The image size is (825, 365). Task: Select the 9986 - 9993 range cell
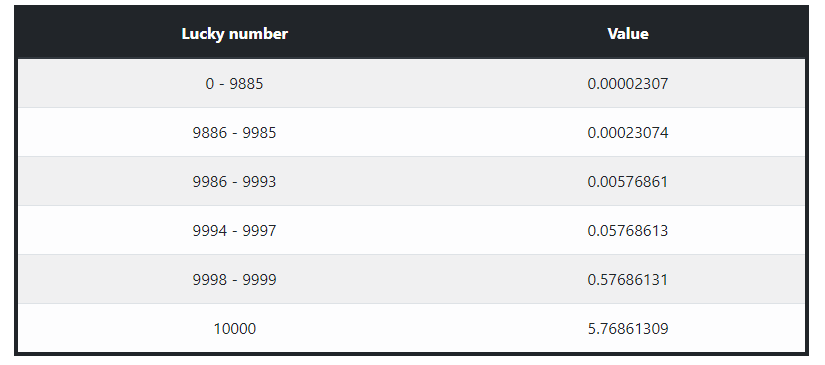[235, 181]
